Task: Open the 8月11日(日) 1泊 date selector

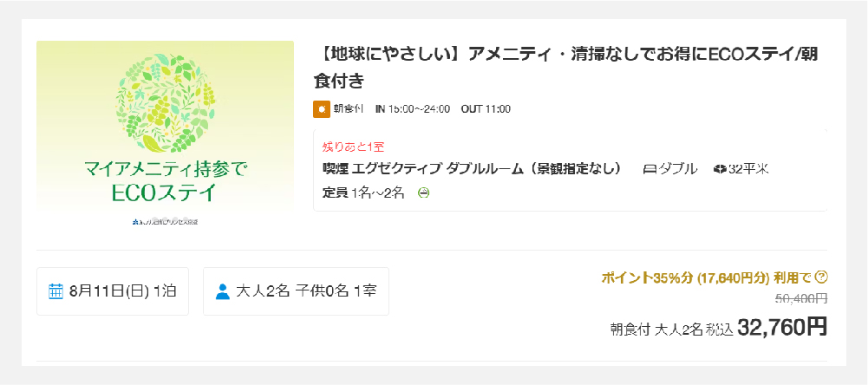Action: pyautogui.click(x=113, y=291)
